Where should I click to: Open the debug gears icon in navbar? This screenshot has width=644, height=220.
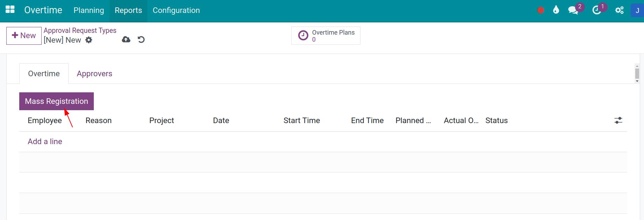point(619,10)
